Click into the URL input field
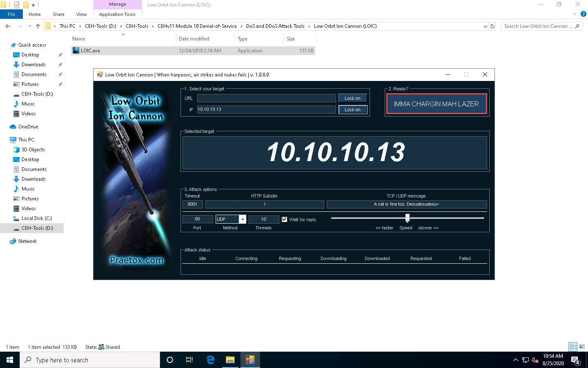 coord(266,98)
